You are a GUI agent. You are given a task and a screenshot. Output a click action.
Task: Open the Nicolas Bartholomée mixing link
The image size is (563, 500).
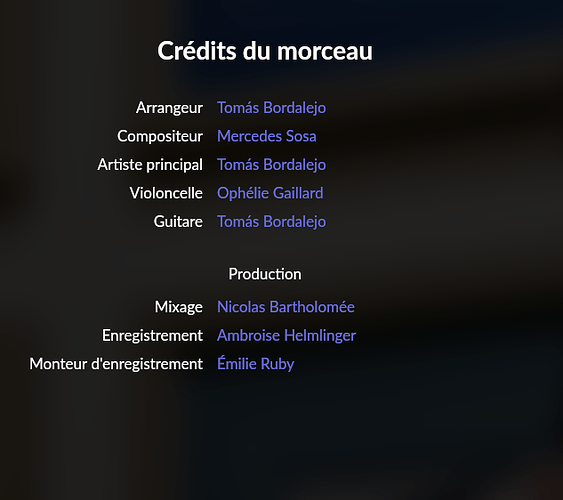[x=286, y=307]
